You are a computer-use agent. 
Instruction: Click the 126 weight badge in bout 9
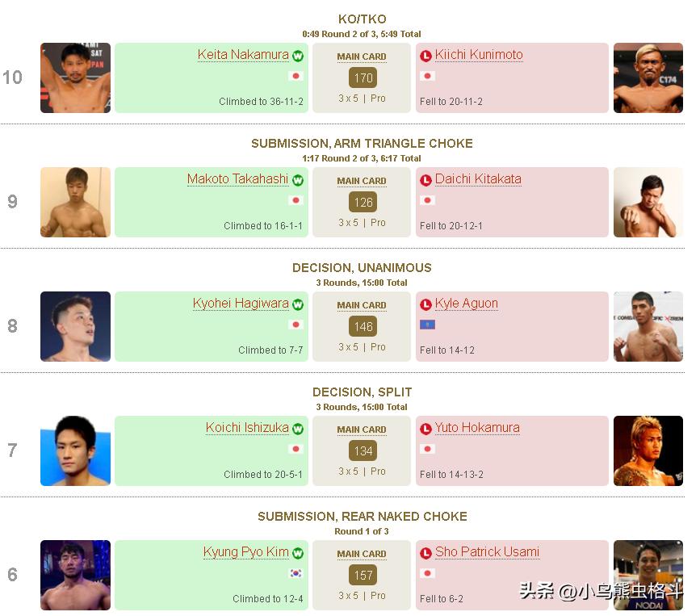[363, 203]
